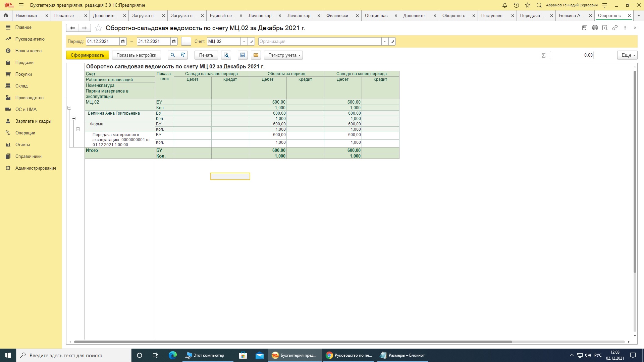This screenshot has width=644, height=362.
Task: Click the find magnifier toolbar icon
Action: pyautogui.click(x=173, y=55)
